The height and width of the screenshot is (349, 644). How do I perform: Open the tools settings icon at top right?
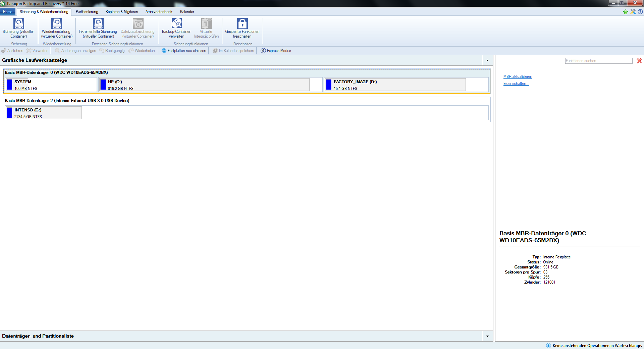tap(633, 12)
